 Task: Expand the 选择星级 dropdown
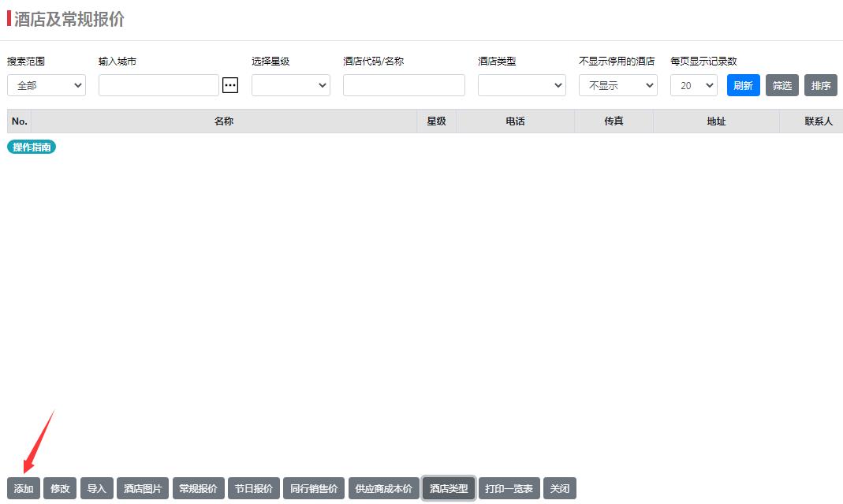tap(291, 85)
